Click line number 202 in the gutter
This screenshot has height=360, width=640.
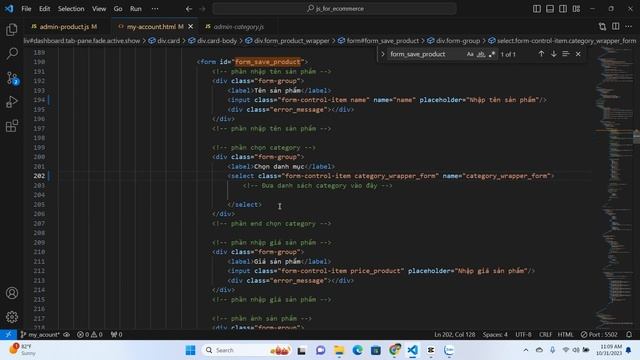point(39,176)
